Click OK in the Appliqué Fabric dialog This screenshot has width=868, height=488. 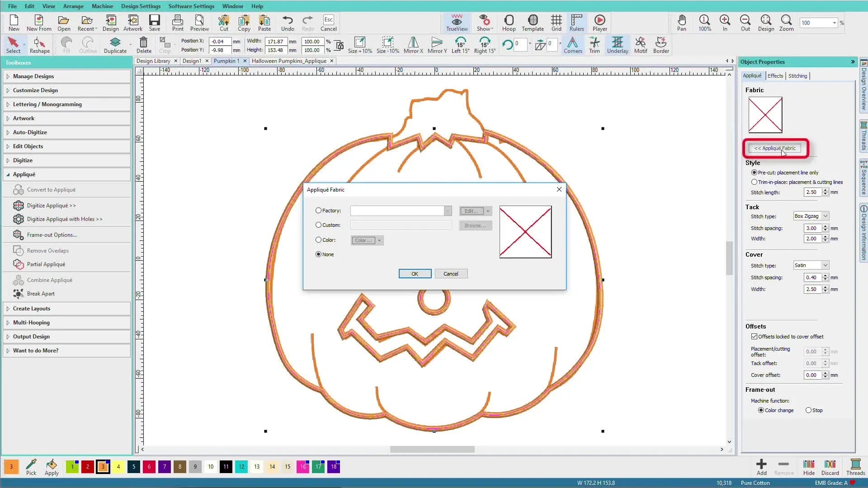tap(415, 273)
